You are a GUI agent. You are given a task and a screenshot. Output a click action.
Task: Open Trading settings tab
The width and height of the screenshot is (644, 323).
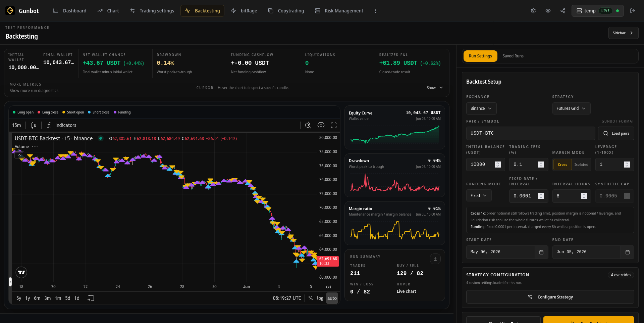(x=152, y=11)
